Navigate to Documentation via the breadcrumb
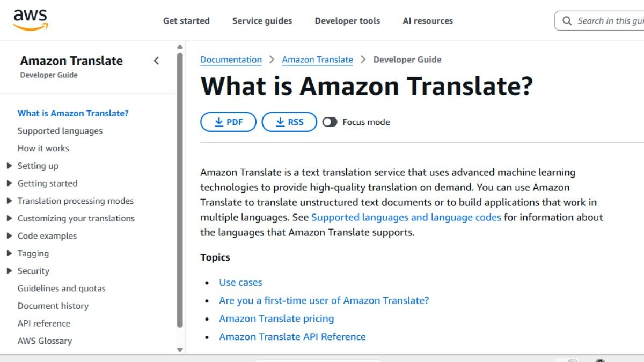Viewport: 644px width, 362px height. click(231, 60)
